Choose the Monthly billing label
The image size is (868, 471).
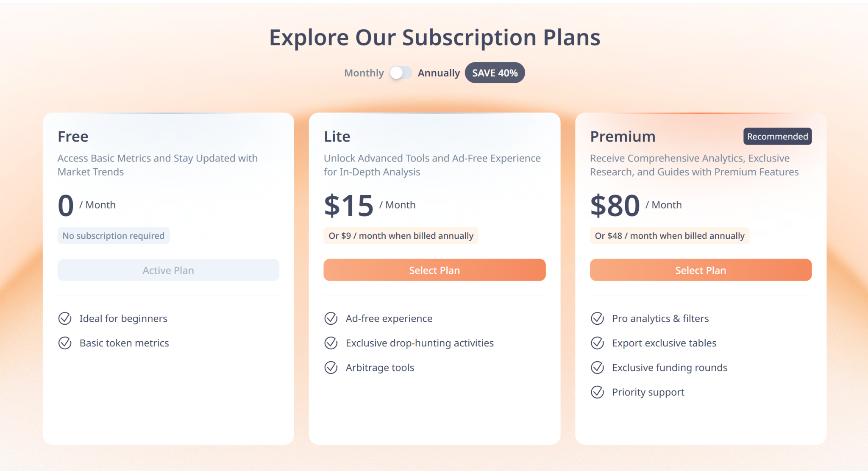coord(364,73)
